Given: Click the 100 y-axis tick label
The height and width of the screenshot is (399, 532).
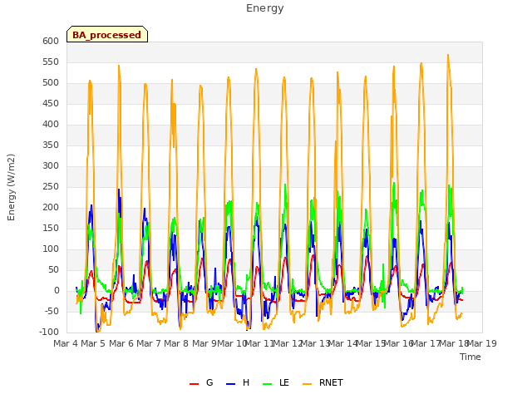Looking at the screenshot, I should pyautogui.click(x=51, y=249).
